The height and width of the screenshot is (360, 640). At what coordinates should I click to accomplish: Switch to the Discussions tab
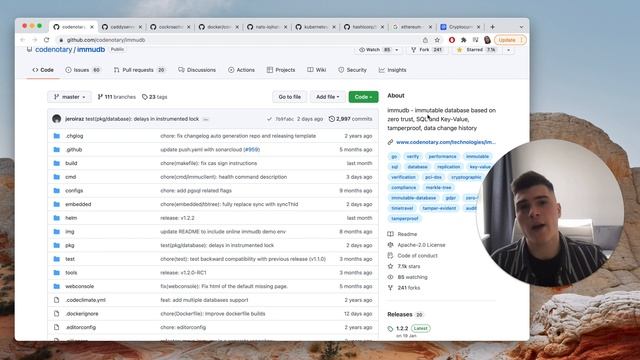pyautogui.click(x=197, y=70)
